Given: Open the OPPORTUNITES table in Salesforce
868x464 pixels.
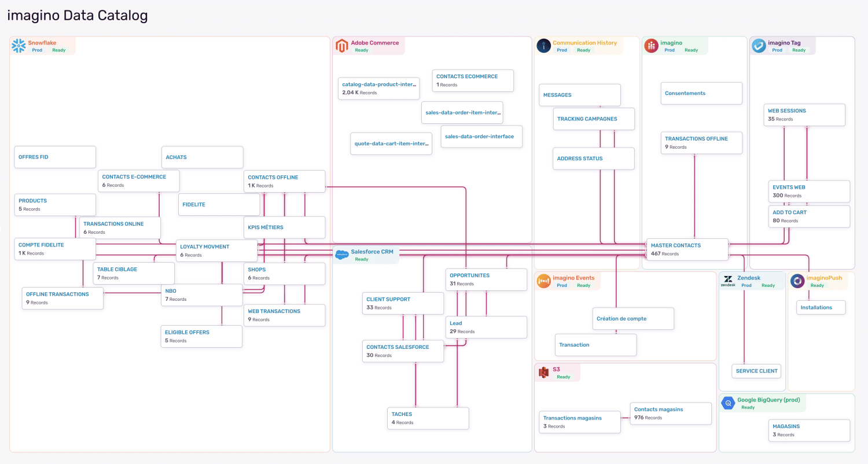Looking at the screenshot, I should [486, 279].
